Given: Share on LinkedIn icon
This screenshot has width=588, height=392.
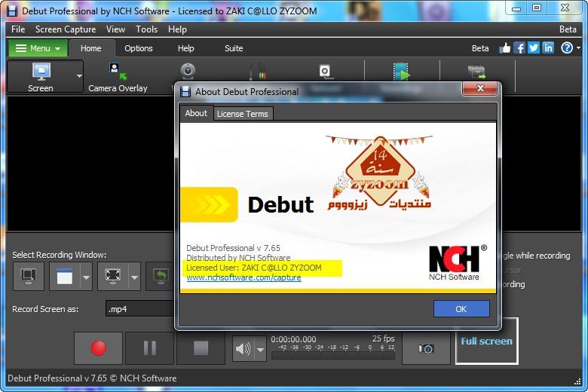Looking at the screenshot, I should point(548,48).
